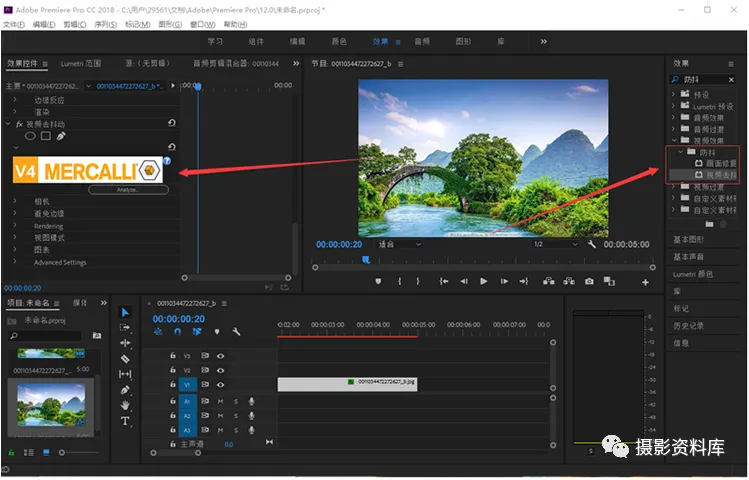Viewport: 749px width, 480px height.
Task: Click the Export Frame camera icon
Action: (589, 282)
